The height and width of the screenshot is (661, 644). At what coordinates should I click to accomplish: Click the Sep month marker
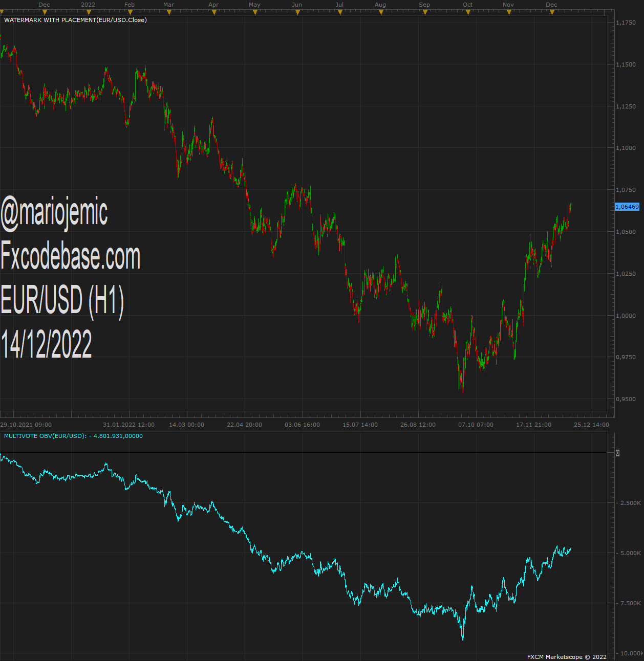tap(424, 5)
